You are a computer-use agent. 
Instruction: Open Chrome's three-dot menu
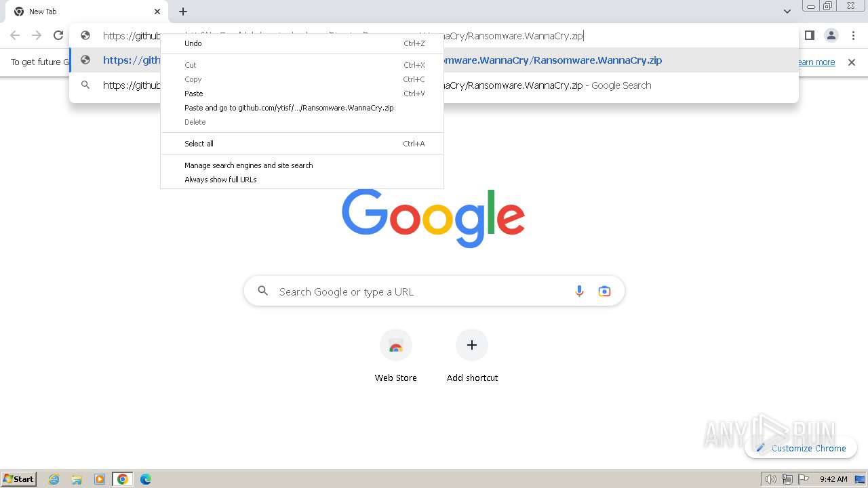coord(853,35)
